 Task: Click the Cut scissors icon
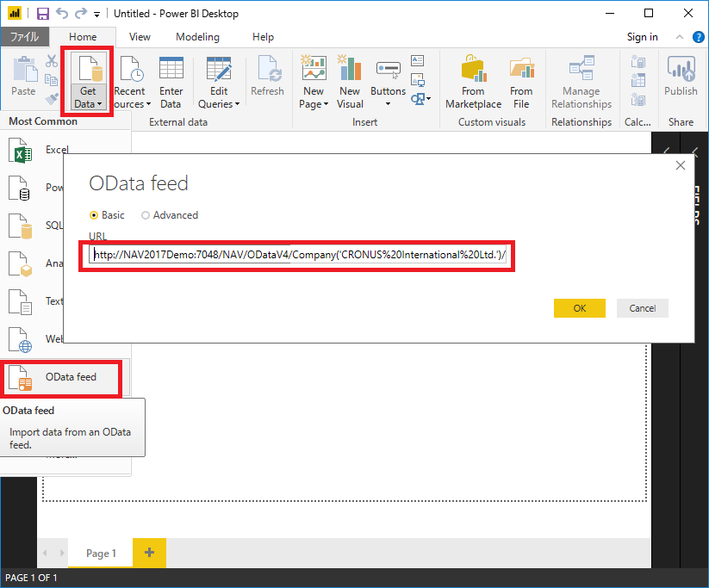[x=52, y=61]
